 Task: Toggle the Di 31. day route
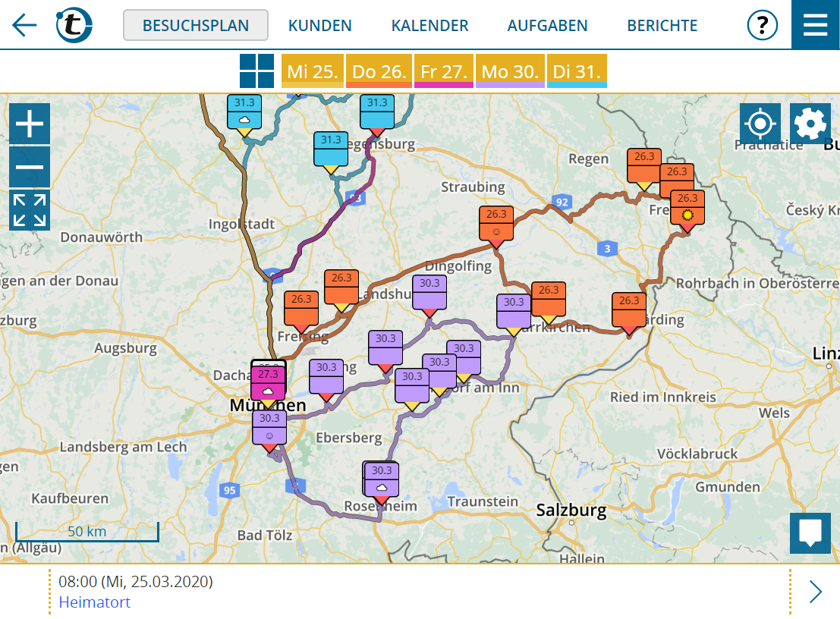577,71
